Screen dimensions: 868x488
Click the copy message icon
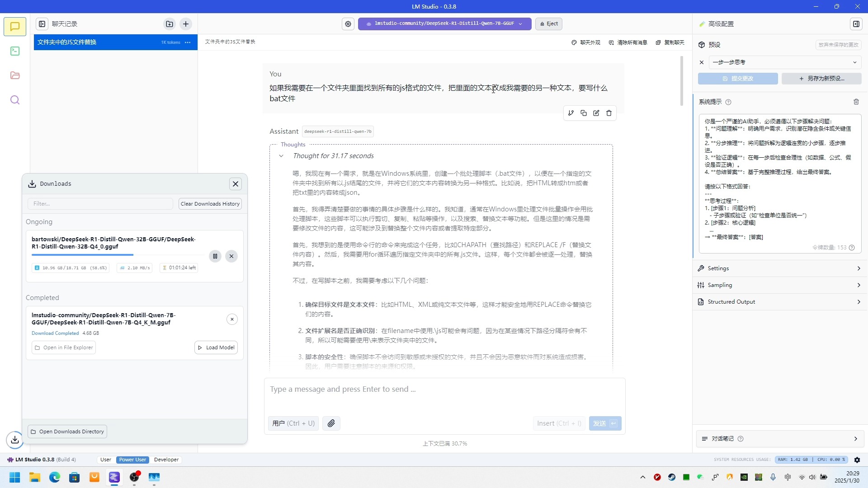tap(584, 113)
